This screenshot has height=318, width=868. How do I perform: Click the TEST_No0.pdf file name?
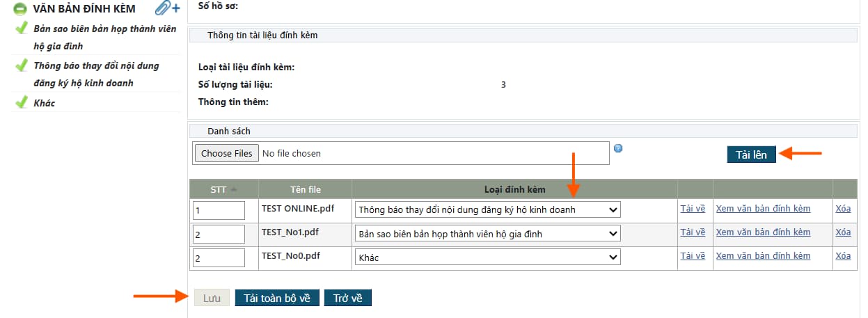[x=290, y=255]
